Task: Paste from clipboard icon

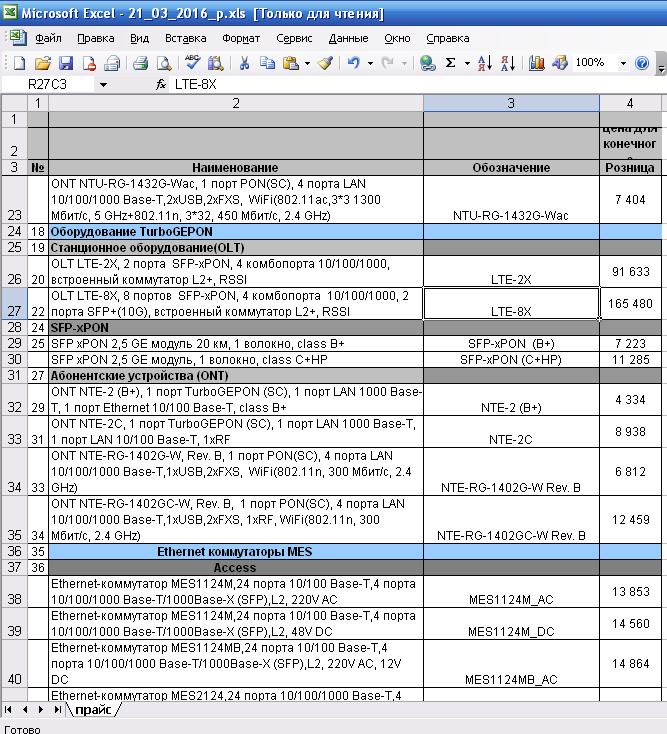Action: 291,63
